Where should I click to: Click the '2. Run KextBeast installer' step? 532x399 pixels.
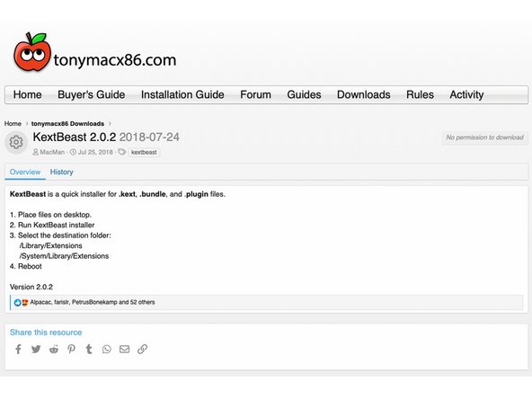point(52,225)
